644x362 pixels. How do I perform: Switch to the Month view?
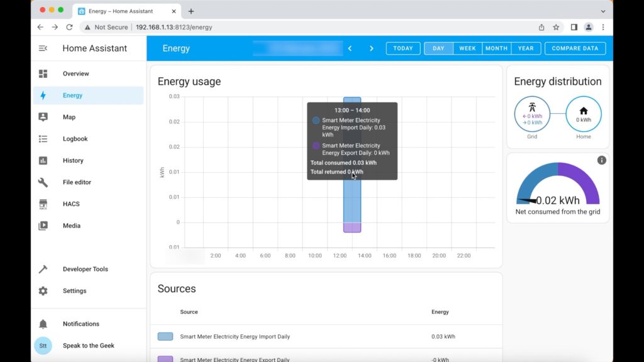point(497,48)
